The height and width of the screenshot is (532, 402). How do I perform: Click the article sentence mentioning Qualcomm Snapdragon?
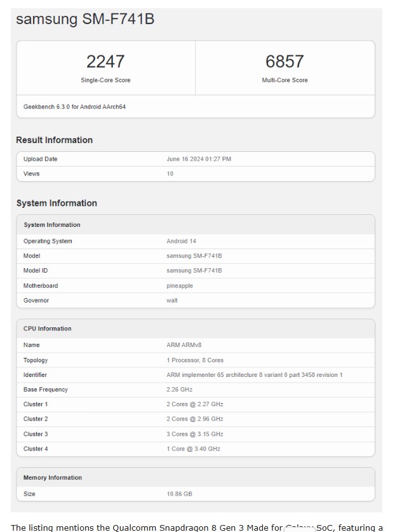tap(197, 528)
